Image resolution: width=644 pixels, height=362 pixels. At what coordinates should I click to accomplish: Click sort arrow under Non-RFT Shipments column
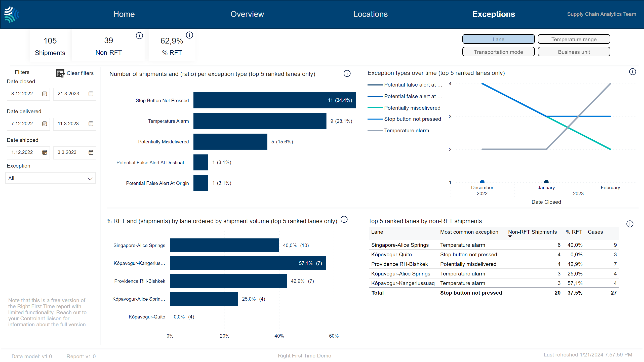(x=510, y=236)
